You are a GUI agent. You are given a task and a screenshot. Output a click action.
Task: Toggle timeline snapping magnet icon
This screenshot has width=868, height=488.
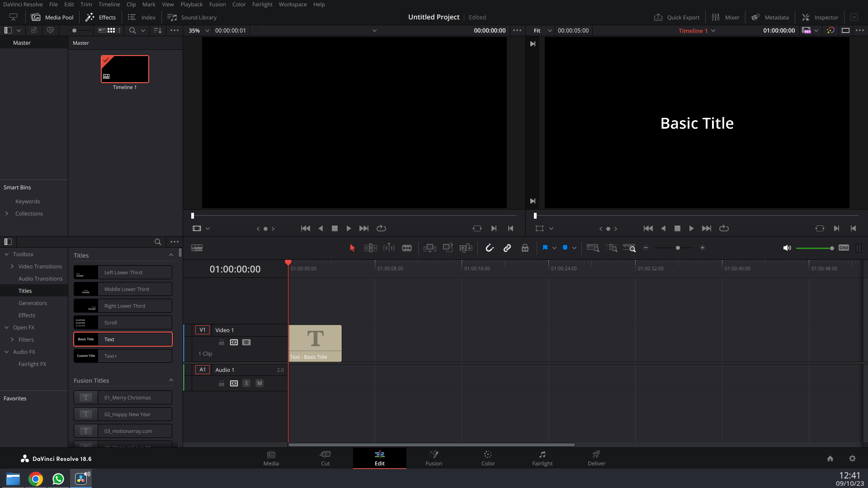490,248
